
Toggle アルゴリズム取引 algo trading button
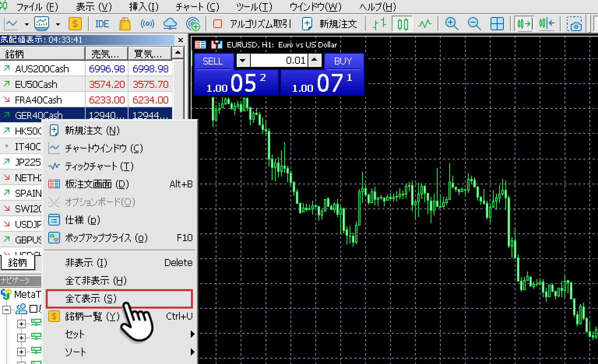coord(253,24)
